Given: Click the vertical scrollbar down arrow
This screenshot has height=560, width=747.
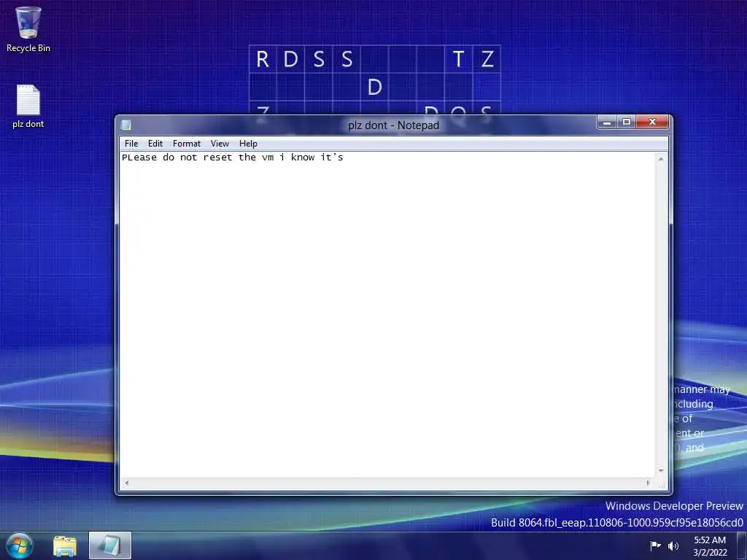Looking at the screenshot, I should point(661,470).
